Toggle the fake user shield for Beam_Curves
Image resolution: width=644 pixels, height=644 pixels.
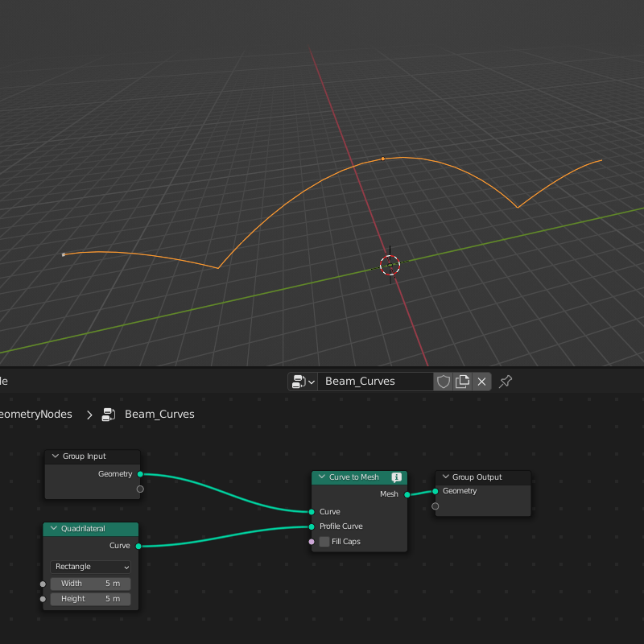tap(444, 381)
